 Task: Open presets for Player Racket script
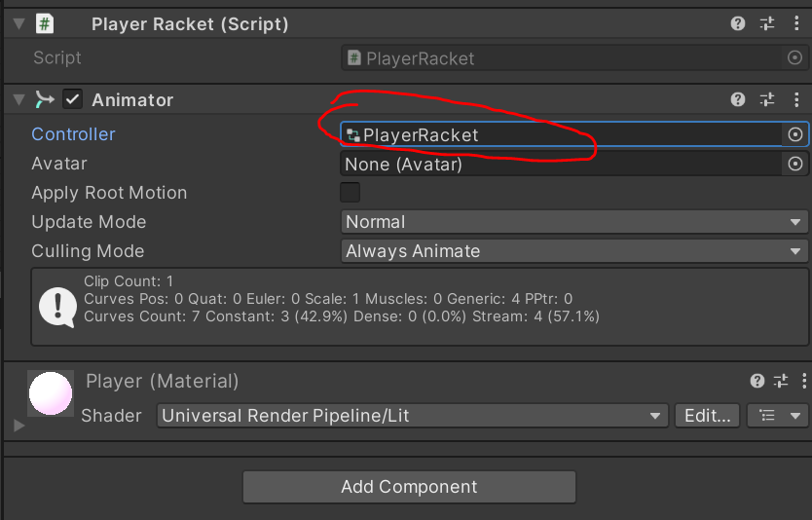(767, 24)
